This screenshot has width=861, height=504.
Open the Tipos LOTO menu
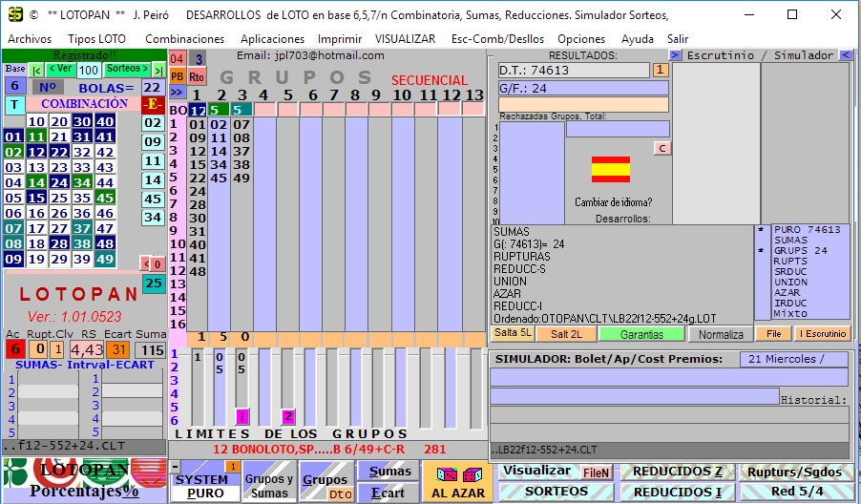pyautogui.click(x=96, y=39)
